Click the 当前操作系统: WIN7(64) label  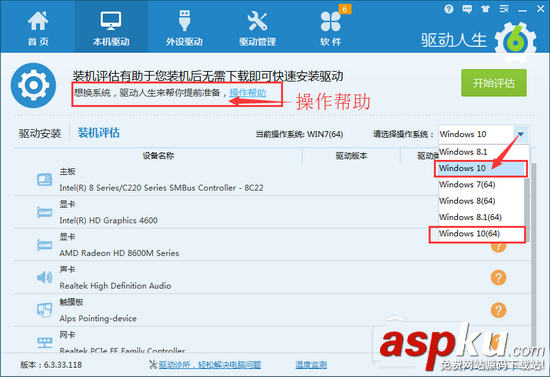coord(299,134)
